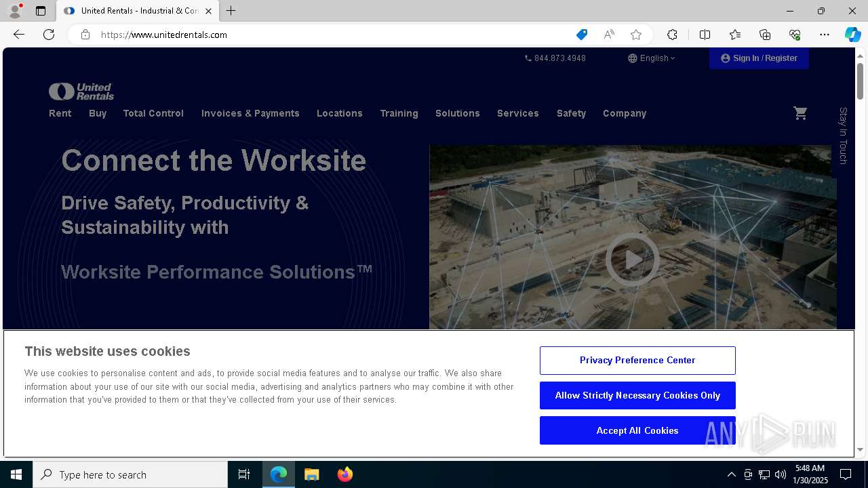Open the Locations menu
Viewport: 868px width, 488px height.
340,113
